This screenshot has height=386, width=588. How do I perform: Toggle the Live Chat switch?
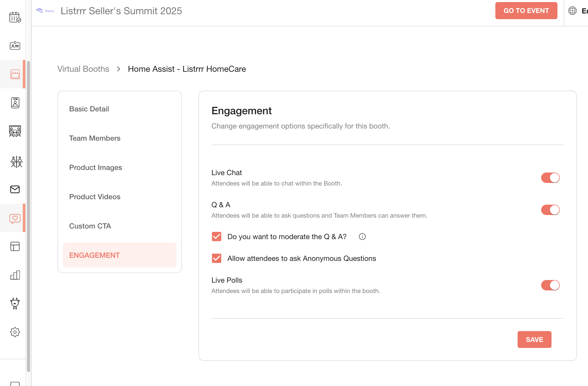pyautogui.click(x=550, y=178)
